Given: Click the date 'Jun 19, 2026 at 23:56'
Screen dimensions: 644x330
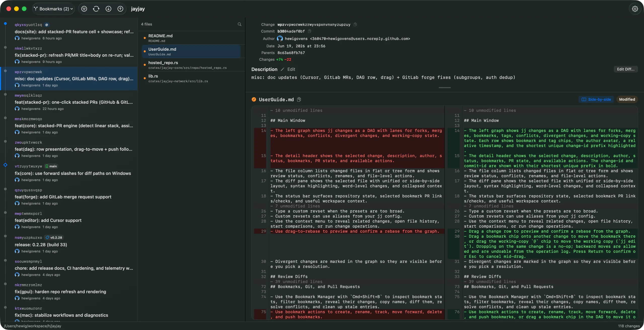Looking at the screenshot, I should [301, 46].
